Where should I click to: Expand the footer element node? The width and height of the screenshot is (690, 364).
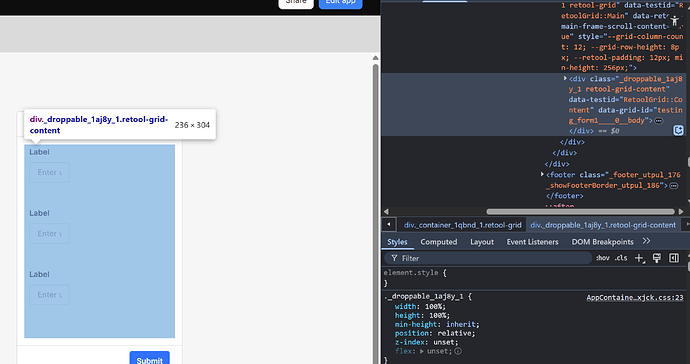click(542, 175)
